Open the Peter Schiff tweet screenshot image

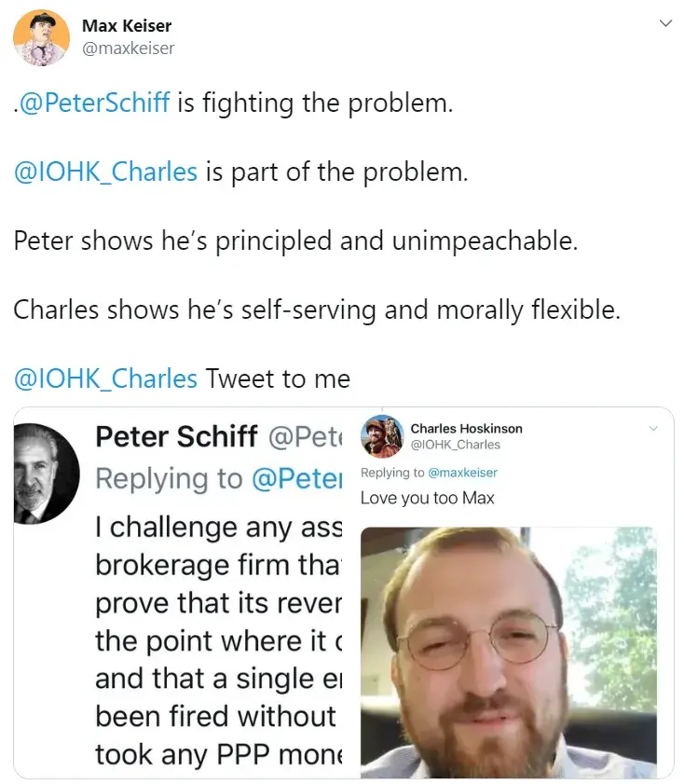(179, 593)
